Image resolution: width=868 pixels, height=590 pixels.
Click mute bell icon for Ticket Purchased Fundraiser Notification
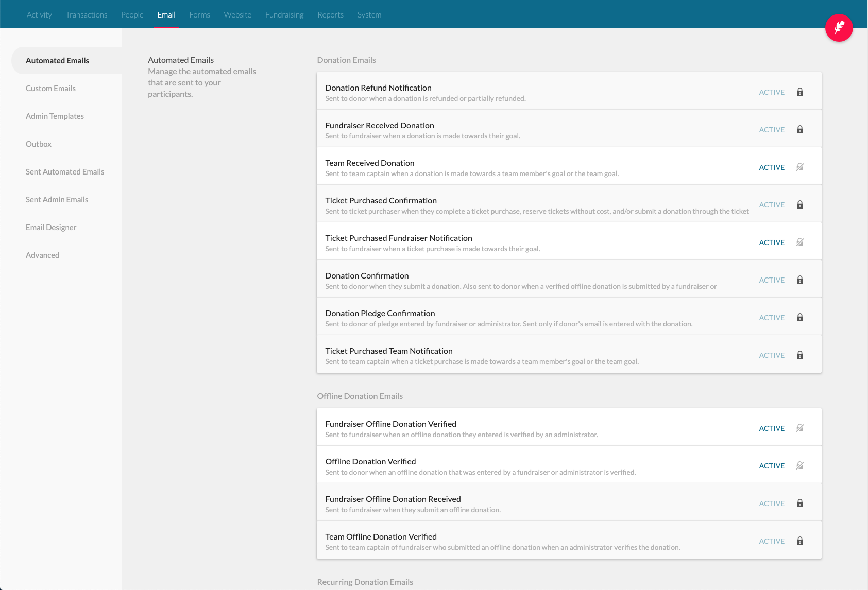click(800, 242)
